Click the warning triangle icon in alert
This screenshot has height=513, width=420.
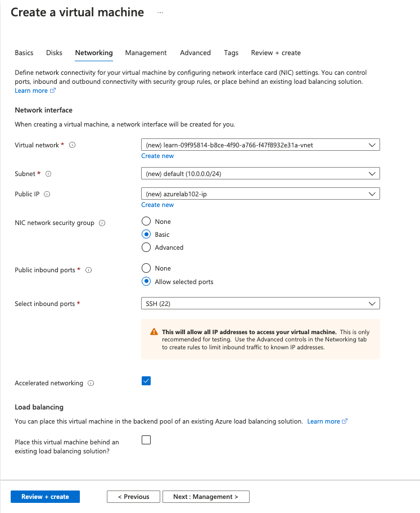coord(154,332)
